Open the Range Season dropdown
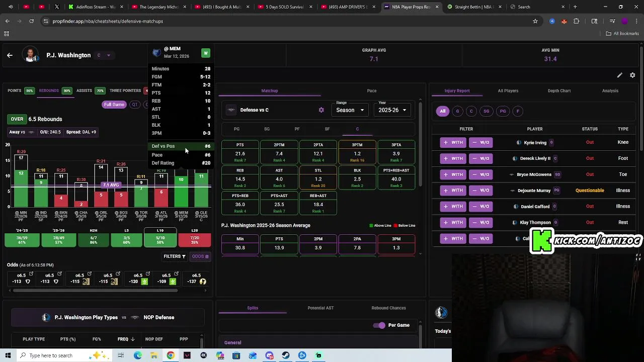Screen dimensions: 644x362 click(x=350, y=110)
